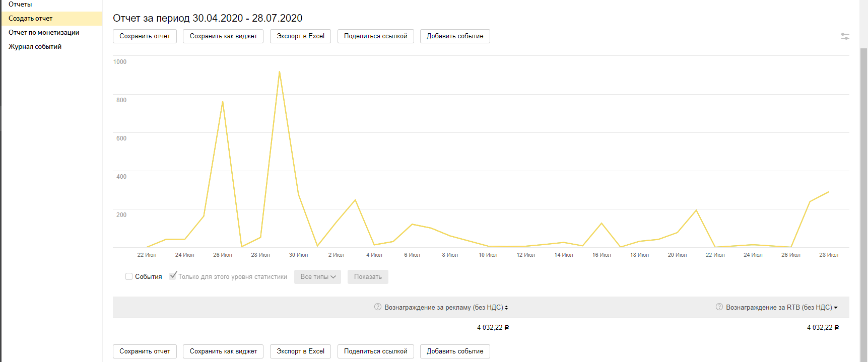This screenshot has height=362, width=868.
Task: Click the vertical page scrollbar
Action: (863, 201)
